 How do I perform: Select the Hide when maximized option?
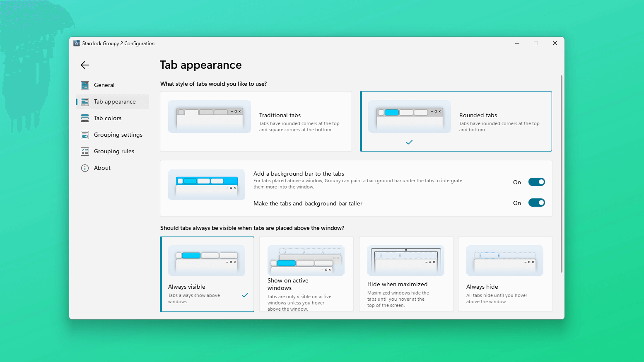406,274
